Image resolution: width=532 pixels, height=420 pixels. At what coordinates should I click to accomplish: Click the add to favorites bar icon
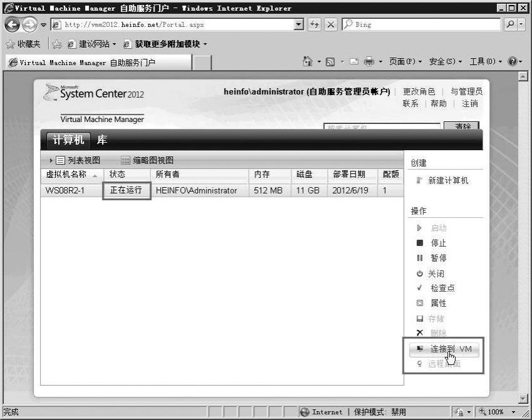[x=57, y=44]
